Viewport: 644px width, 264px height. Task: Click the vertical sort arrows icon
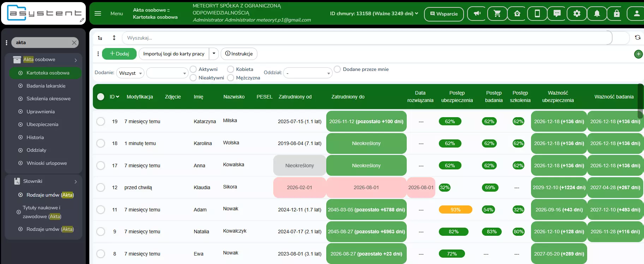tap(114, 38)
